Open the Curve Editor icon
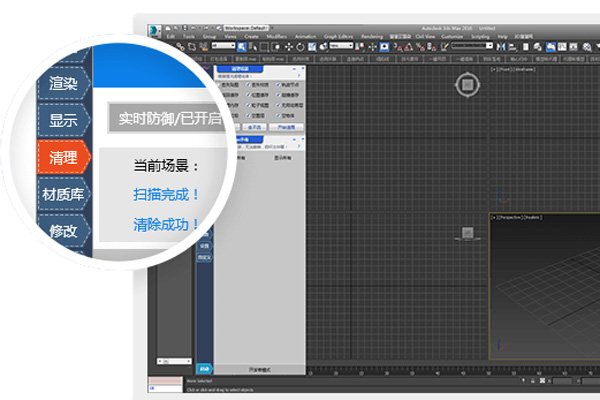 562,46
